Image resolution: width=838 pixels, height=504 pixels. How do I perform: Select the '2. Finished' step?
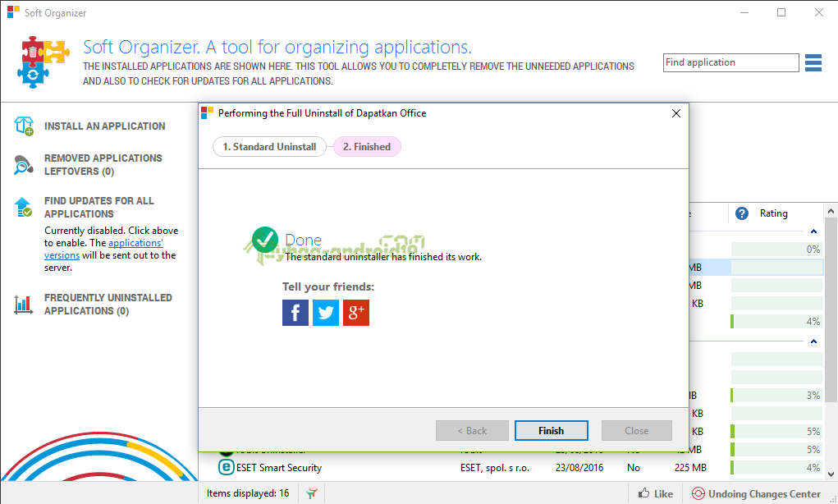coord(367,146)
